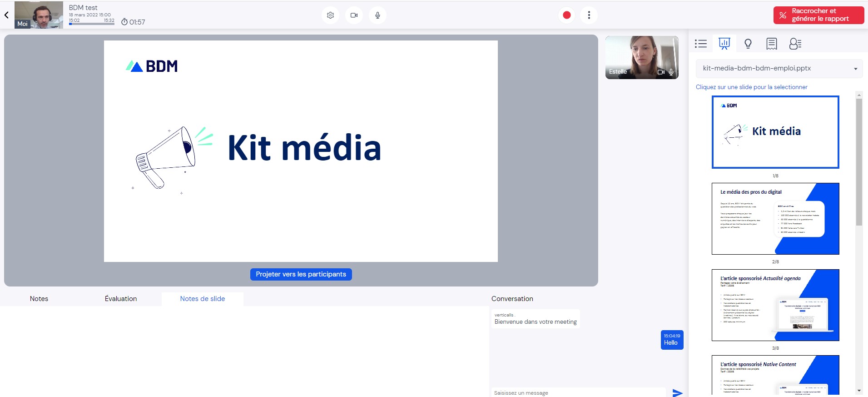Image resolution: width=868 pixels, height=397 pixels.
Task: Click the BDM test meeting title
Action: (83, 8)
